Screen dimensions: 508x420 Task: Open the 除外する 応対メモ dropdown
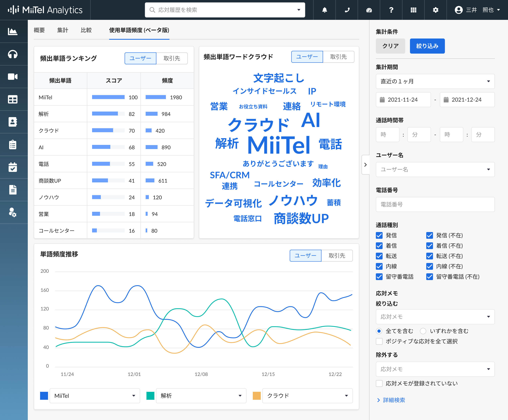tap(435, 369)
